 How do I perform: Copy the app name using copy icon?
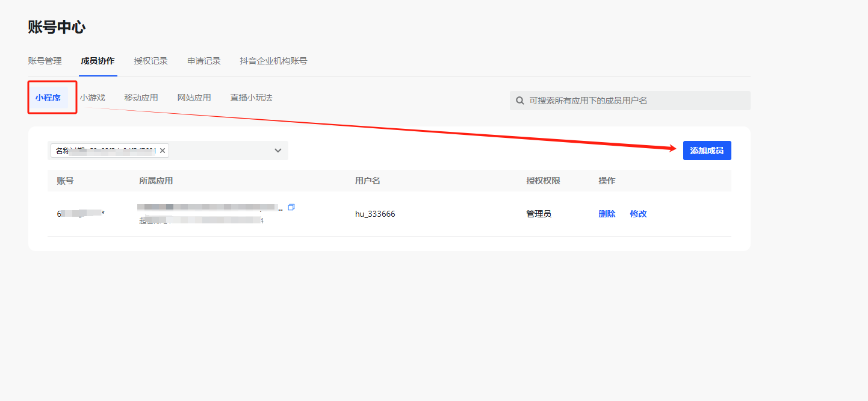point(291,207)
